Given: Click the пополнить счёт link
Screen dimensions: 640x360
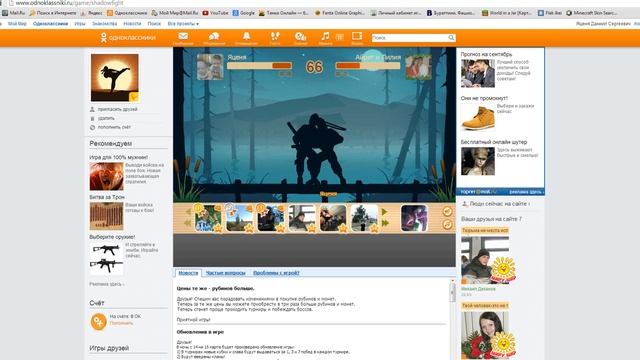Looking at the screenshot, I should coord(114,127).
